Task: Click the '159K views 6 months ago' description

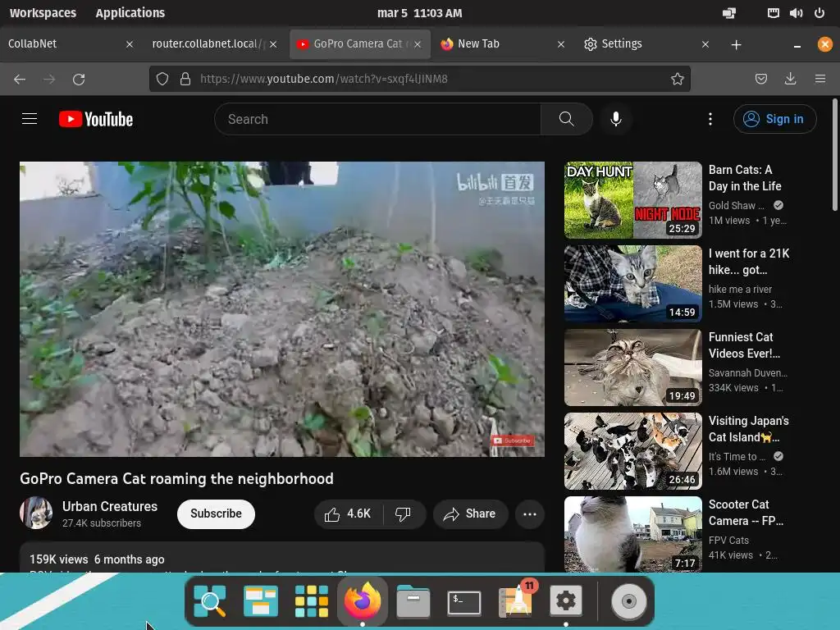Action: tap(97, 559)
